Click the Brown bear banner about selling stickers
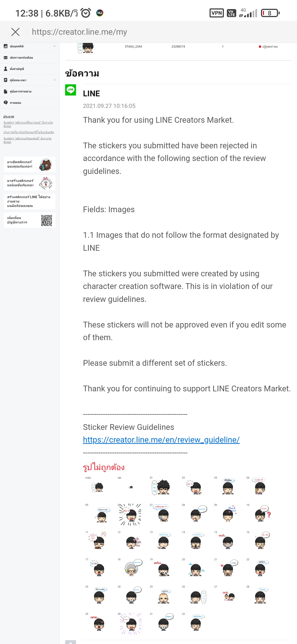Viewport: 297px width, 644px height. pyautogui.click(x=29, y=164)
